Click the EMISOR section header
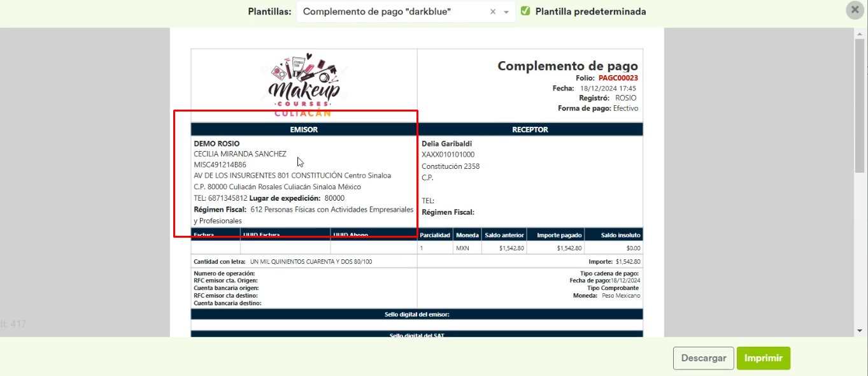 (304, 129)
